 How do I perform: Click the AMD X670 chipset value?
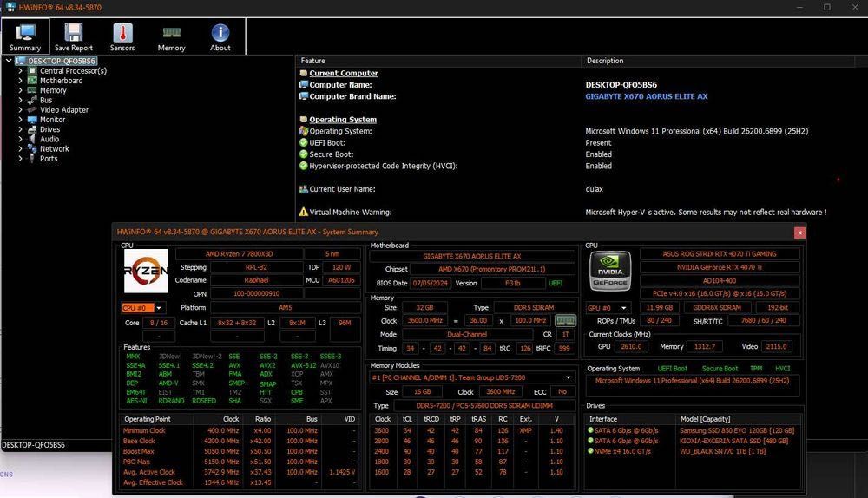click(491, 269)
